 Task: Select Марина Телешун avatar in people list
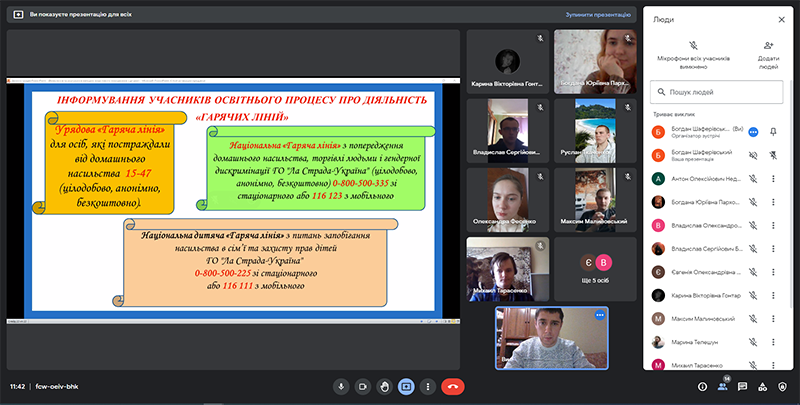pos(658,342)
